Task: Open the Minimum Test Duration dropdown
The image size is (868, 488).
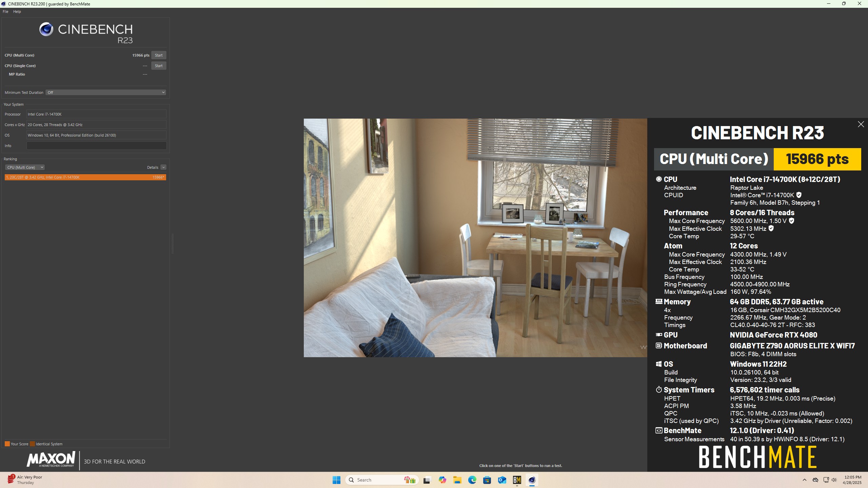Action: 106,93
